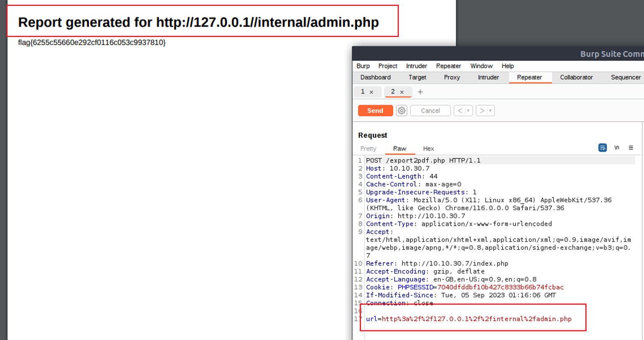Select the Repeater tool tab

point(530,78)
